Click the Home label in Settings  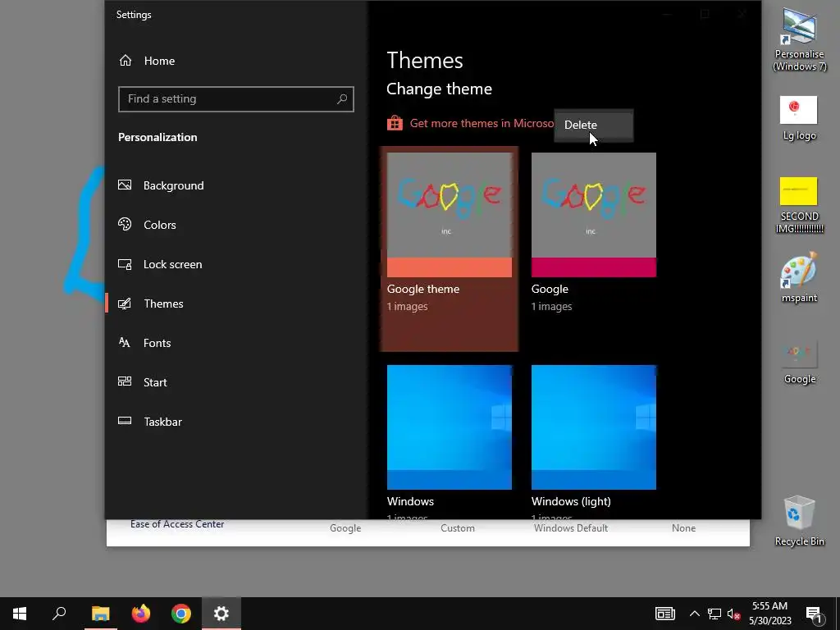pos(159,61)
